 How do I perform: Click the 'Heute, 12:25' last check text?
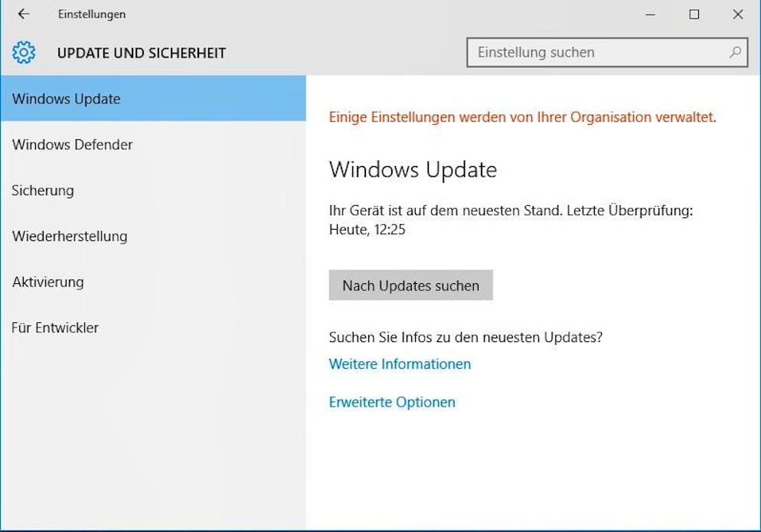(x=367, y=230)
